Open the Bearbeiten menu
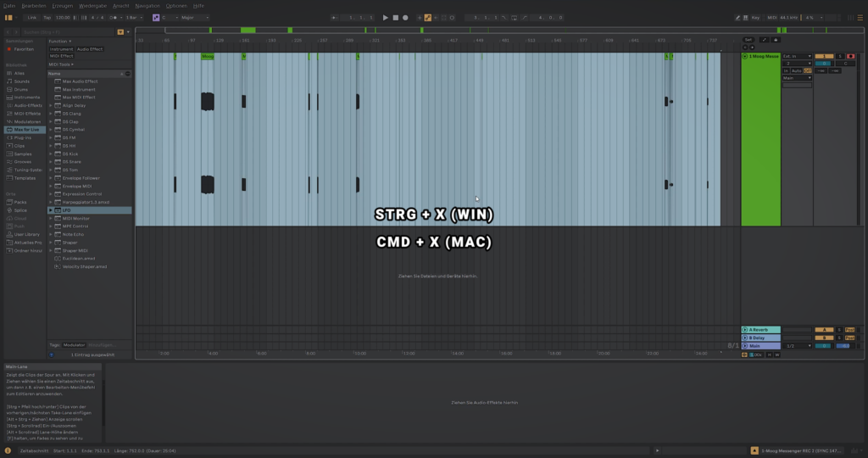The image size is (868, 458). pos(35,5)
